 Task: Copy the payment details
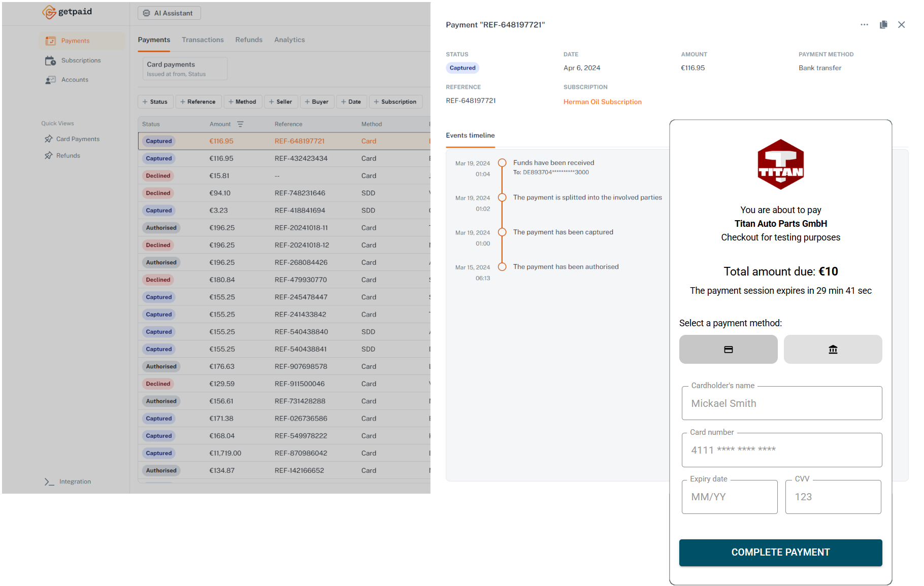[883, 24]
